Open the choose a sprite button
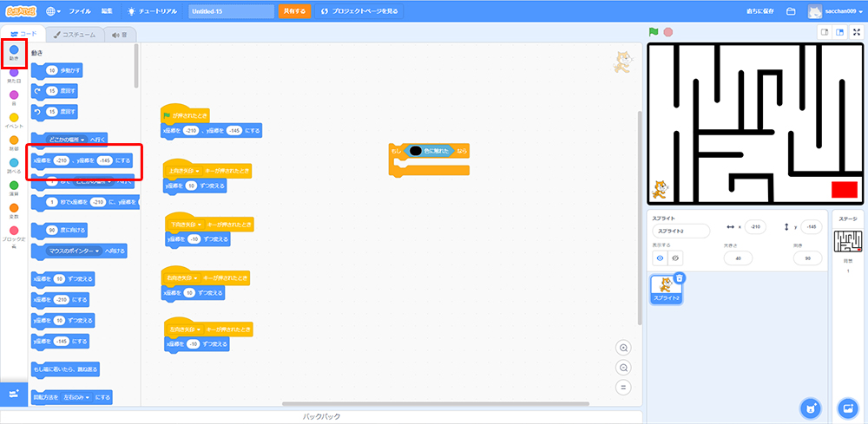Image resolution: width=868 pixels, height=424 pixels. coord(810,408)
